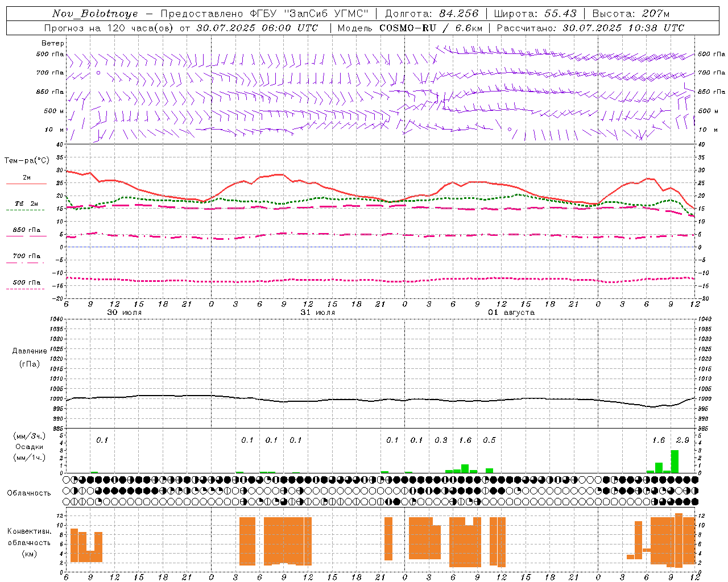The image size is (728, 582).
Task: Click 500 гПа in the temperature legend
Action: (26, 284)
